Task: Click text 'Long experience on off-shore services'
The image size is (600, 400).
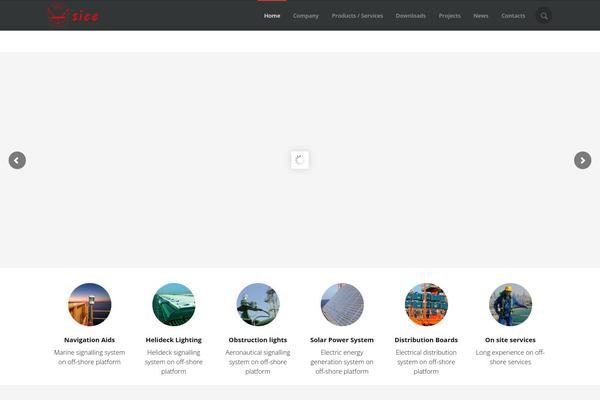Action: 510,357
